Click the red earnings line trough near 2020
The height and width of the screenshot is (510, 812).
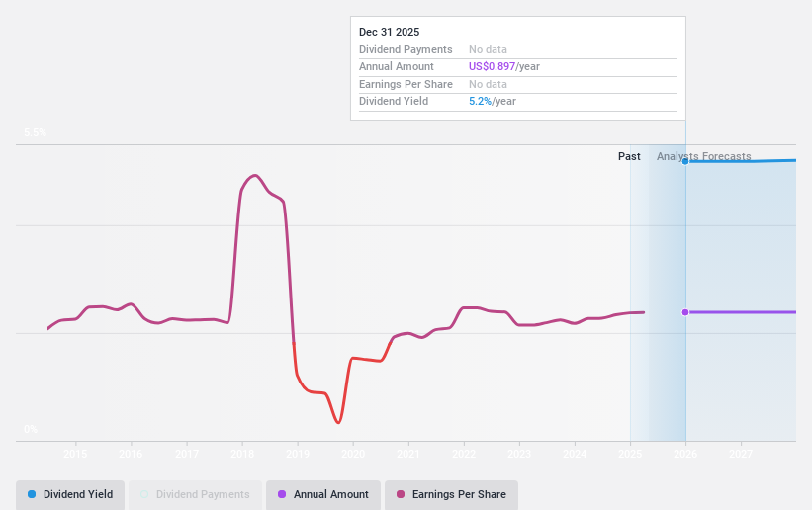coord(338,422)
